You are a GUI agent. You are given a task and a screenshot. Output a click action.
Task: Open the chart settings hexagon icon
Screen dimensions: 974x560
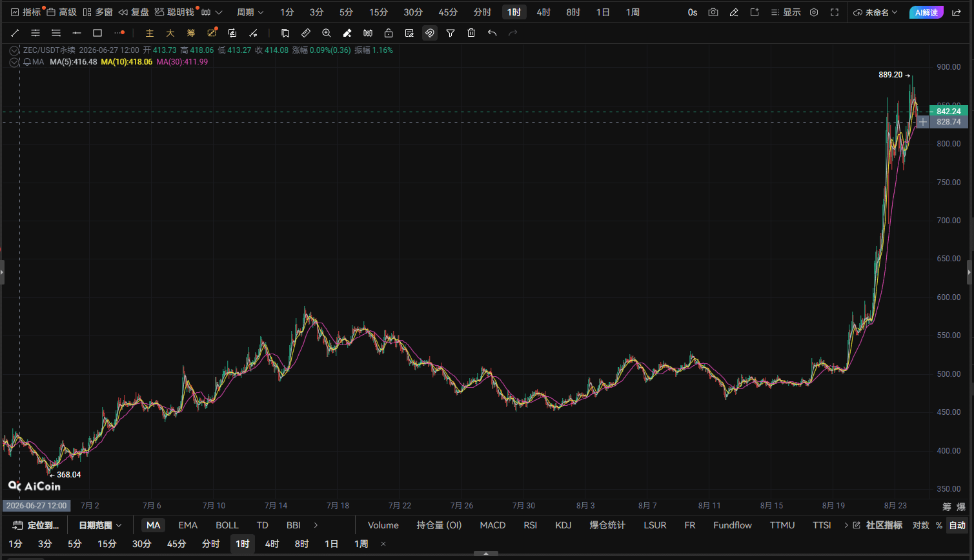tap(814, 12)
